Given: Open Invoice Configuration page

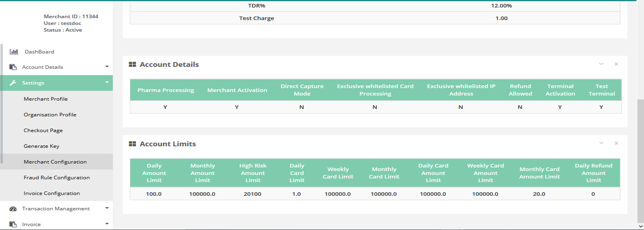Looking at the screenshot, I should pyautogui.click(x=52, y=193).
